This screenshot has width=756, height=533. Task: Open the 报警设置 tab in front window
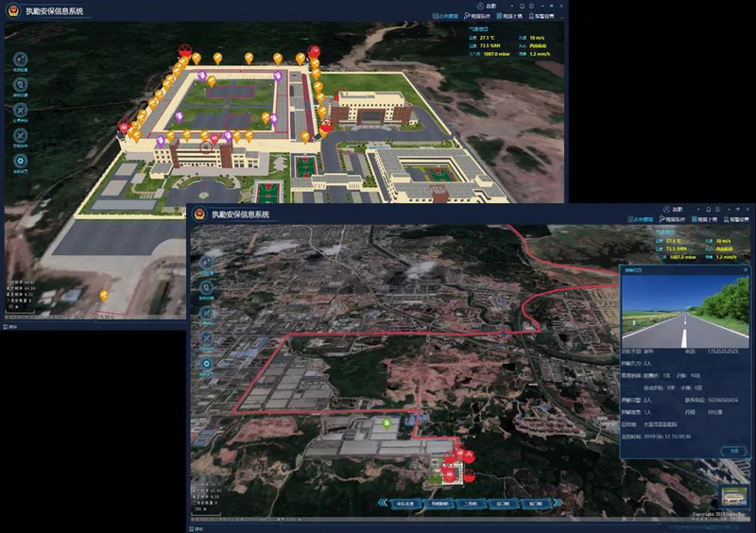pos(736,219)
